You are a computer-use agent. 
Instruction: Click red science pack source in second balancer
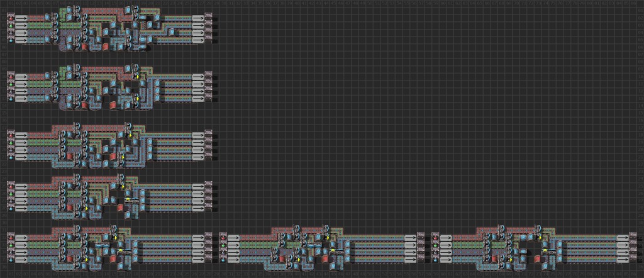click(x=11, y=77)
